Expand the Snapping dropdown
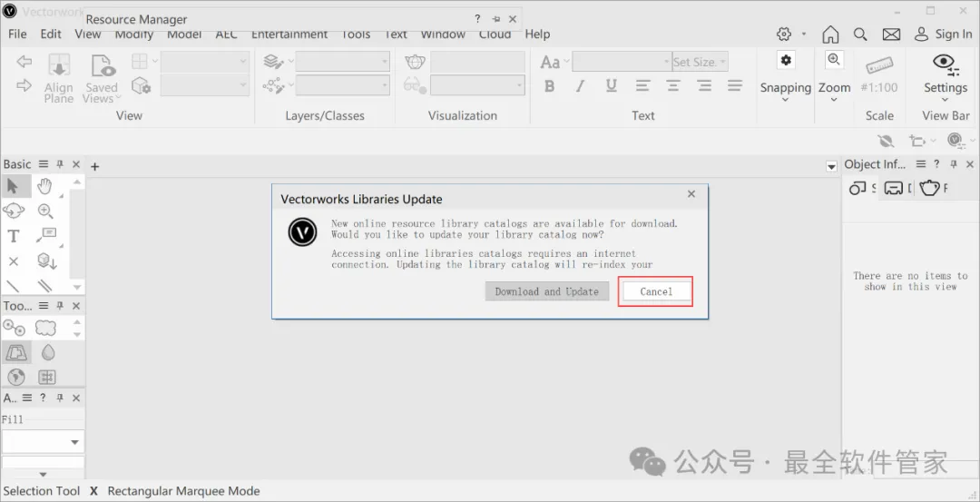 point(786,99)
